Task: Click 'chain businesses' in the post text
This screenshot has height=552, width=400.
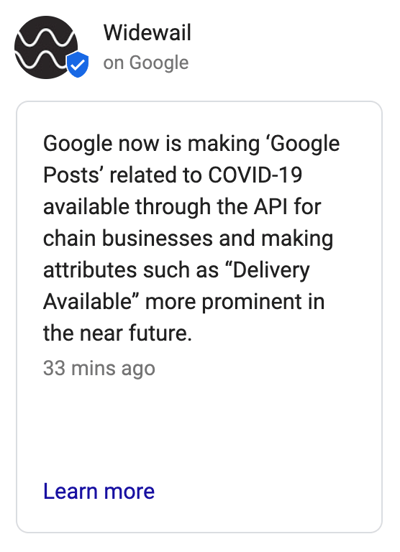Action: pos(128,238)
